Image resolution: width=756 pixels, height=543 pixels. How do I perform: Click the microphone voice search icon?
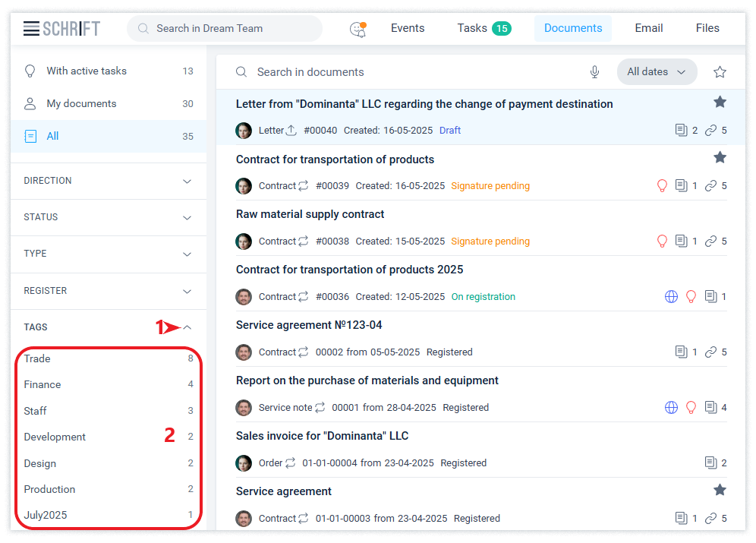(594, 72)
